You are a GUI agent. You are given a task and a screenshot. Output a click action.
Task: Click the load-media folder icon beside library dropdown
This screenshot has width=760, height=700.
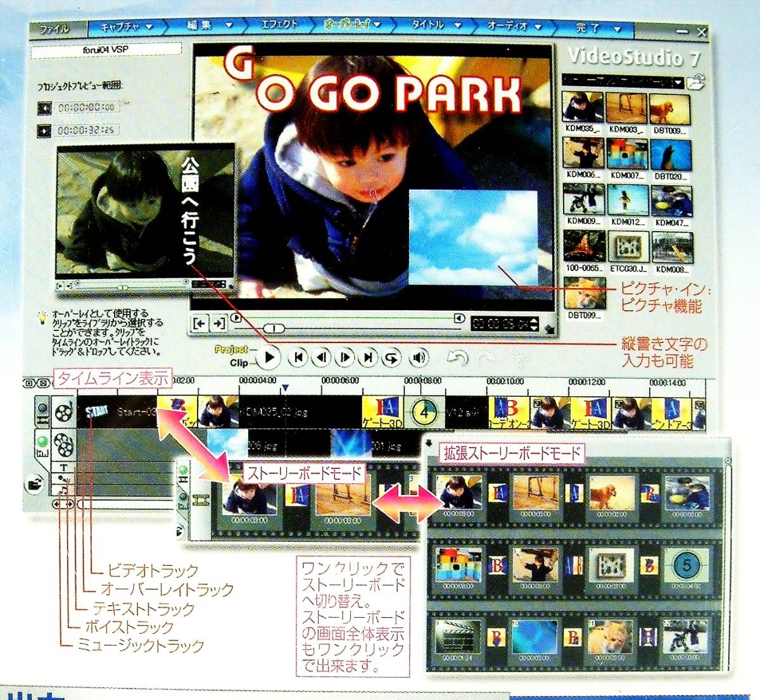697,82
